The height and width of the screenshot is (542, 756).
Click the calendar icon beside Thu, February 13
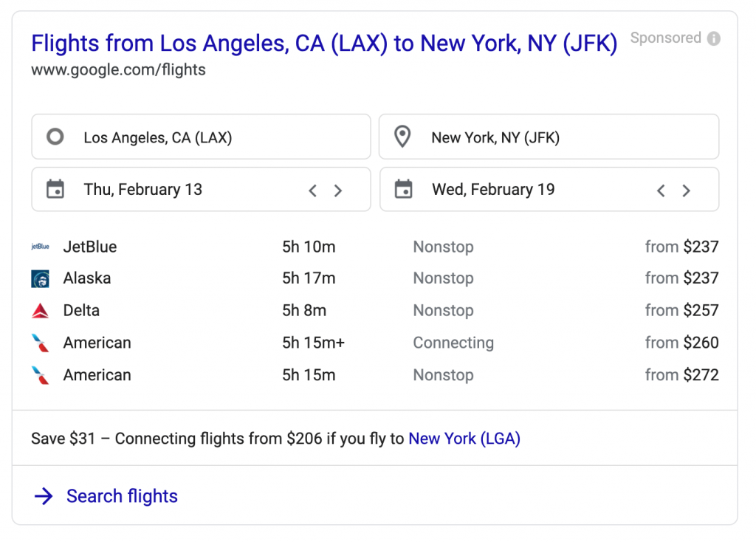[55, 190]
